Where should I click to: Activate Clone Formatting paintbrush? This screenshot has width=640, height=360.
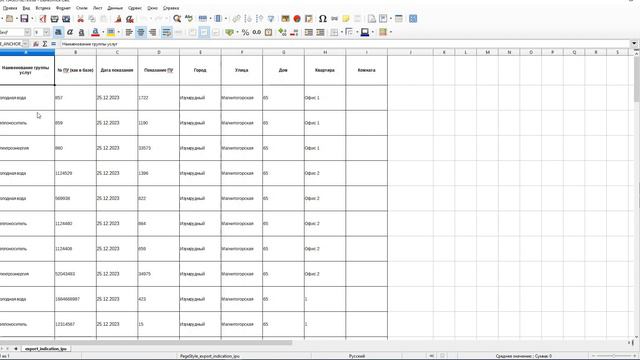pyautogui.click(x=118, y=19)
